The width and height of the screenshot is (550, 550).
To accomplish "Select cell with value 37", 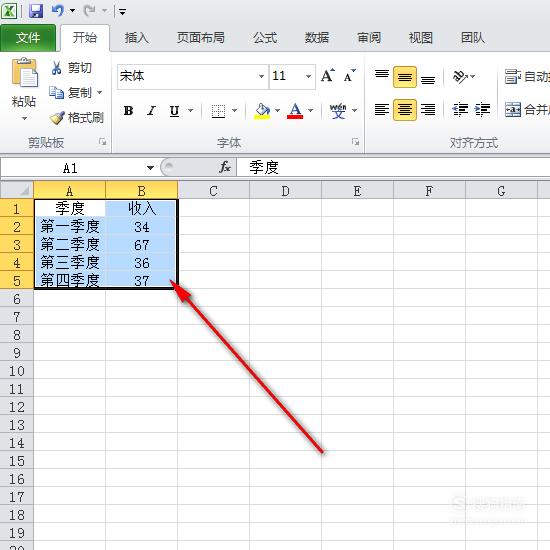I will [142, 281].
